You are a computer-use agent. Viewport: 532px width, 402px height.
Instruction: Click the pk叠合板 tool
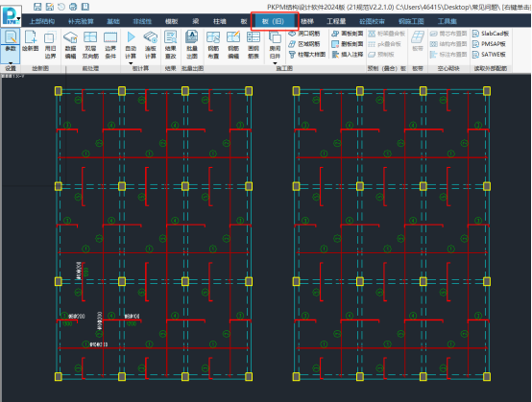tap(384, 44)
